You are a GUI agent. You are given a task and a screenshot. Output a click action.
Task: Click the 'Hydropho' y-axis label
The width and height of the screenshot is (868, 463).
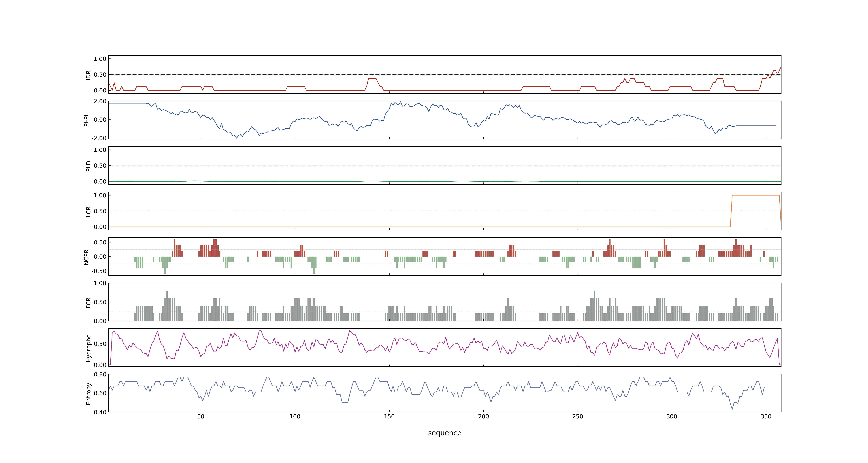[89, 348]
